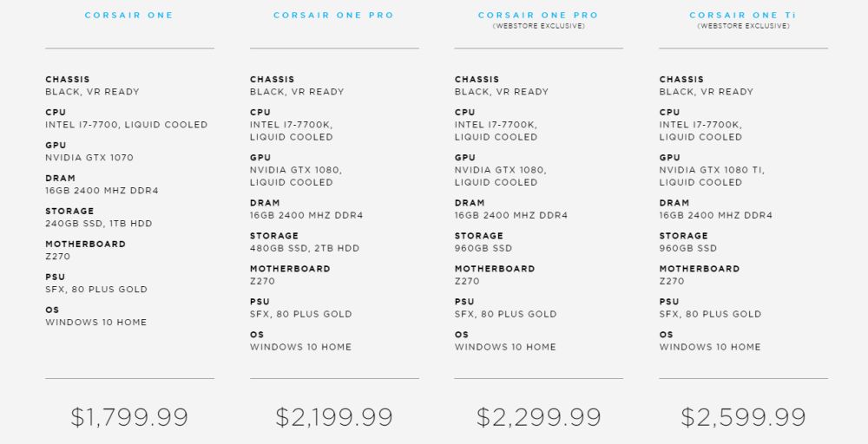Select the $2,199.99 price
Screen dimensions: 868x444
coord(334,417)
